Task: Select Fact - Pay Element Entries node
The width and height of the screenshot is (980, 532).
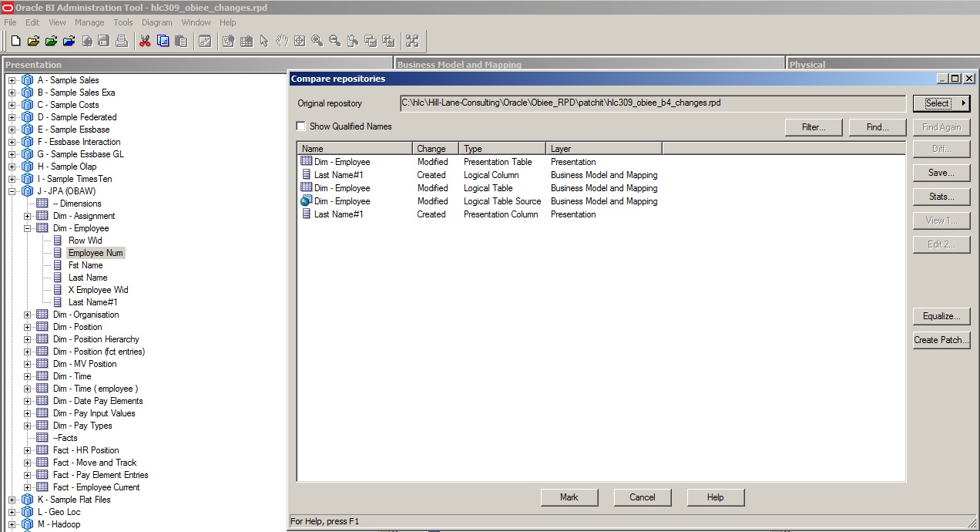Action: point(100,475)
